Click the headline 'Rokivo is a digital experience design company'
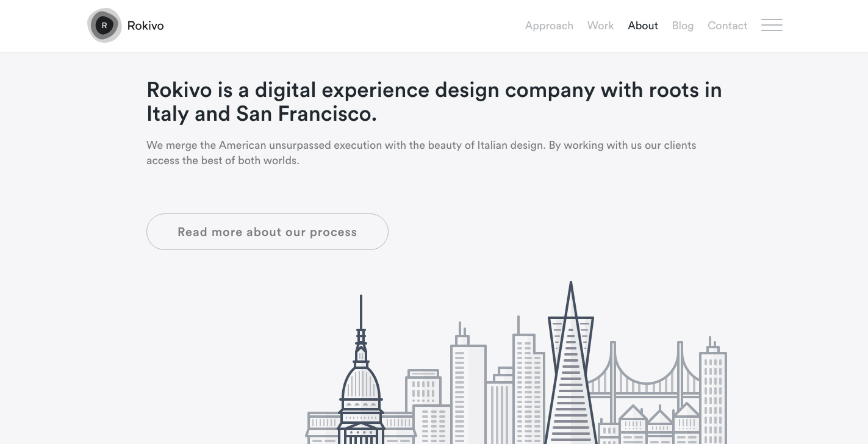Viewport: 868px width, 444px height. (434, 102)
